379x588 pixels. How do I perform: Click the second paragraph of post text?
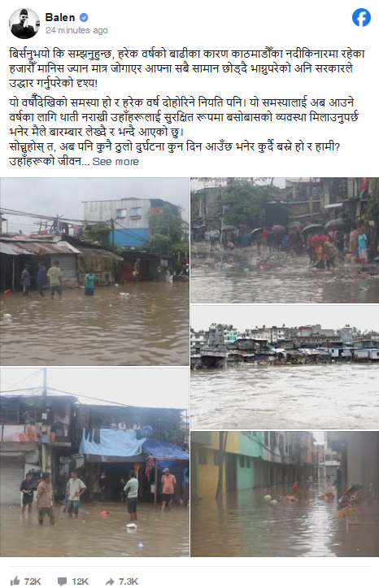(184, 117)
